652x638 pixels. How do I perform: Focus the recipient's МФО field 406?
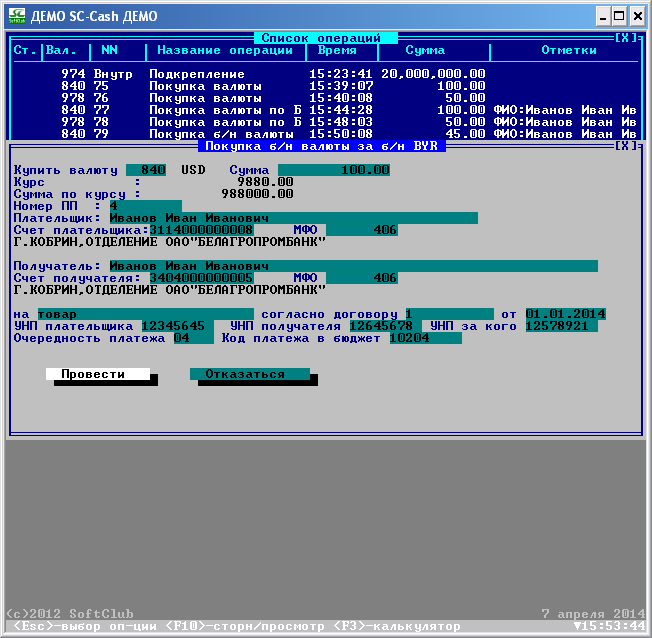click(x=362, y=278)
